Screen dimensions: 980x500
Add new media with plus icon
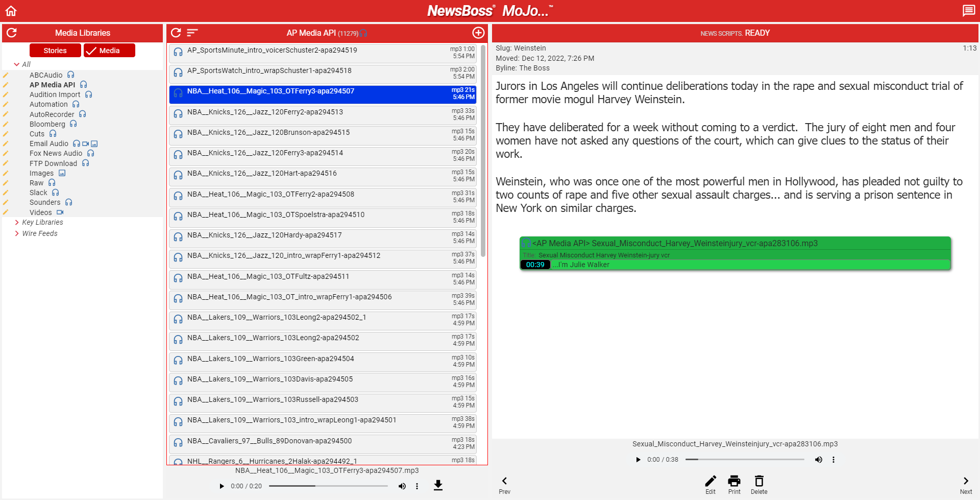[478, 33]
